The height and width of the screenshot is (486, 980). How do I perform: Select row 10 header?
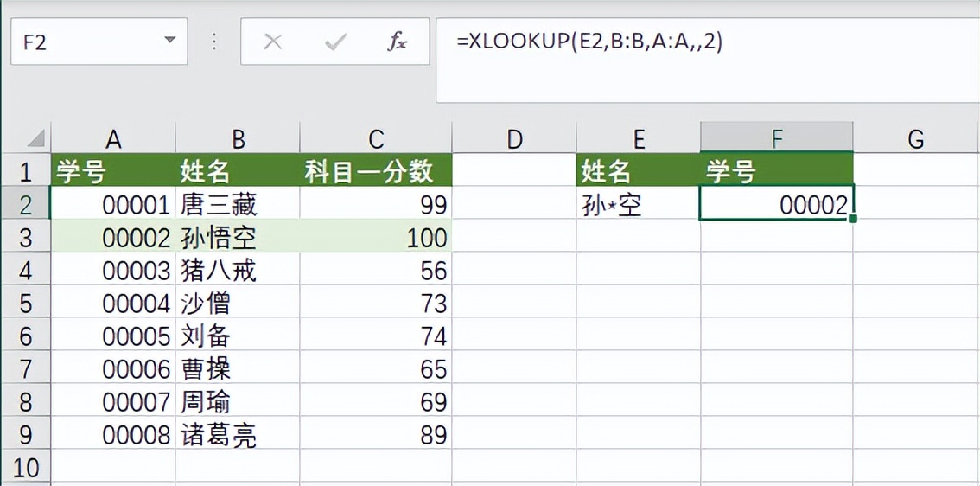pos(26,466)
